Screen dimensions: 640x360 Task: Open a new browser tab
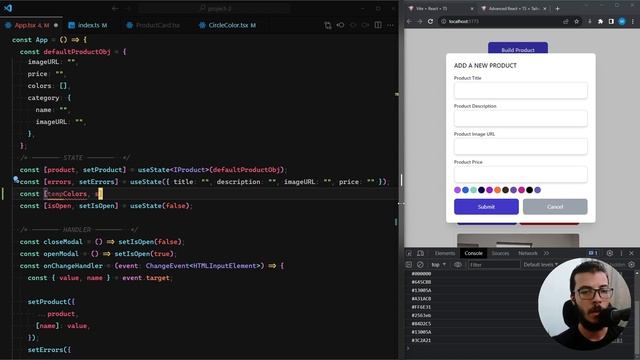point(557,8)
